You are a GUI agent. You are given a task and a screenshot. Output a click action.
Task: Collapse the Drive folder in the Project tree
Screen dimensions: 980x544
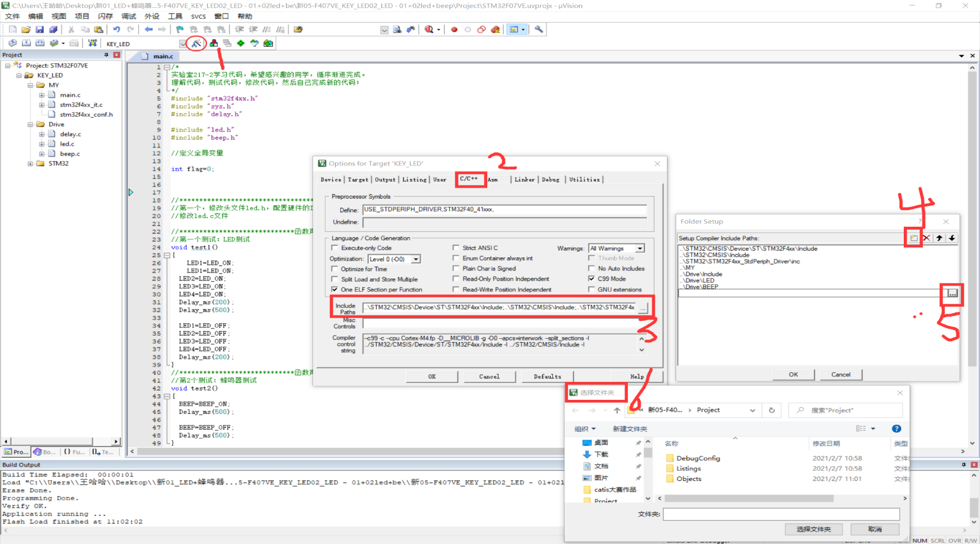(31, 124)
